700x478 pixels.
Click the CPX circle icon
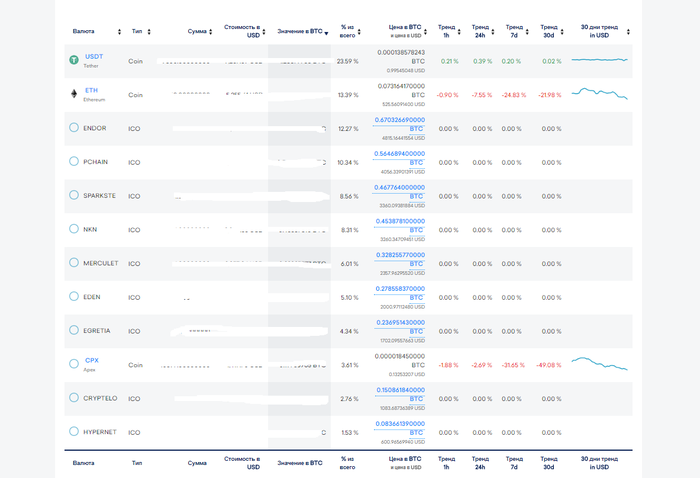tap(74, 364)
